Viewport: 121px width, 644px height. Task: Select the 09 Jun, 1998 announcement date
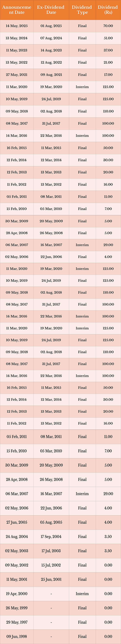(17, 636)
